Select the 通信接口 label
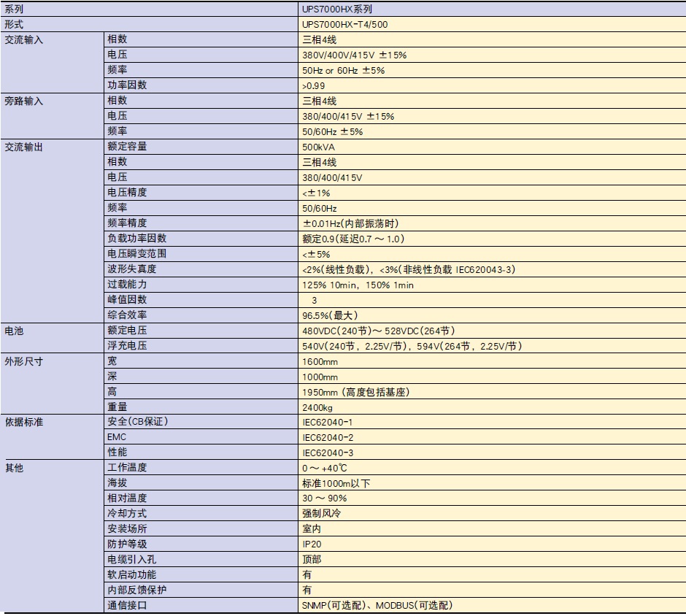Image resolution: width=686 pixels, height=616 pixels. coord(127,605)
